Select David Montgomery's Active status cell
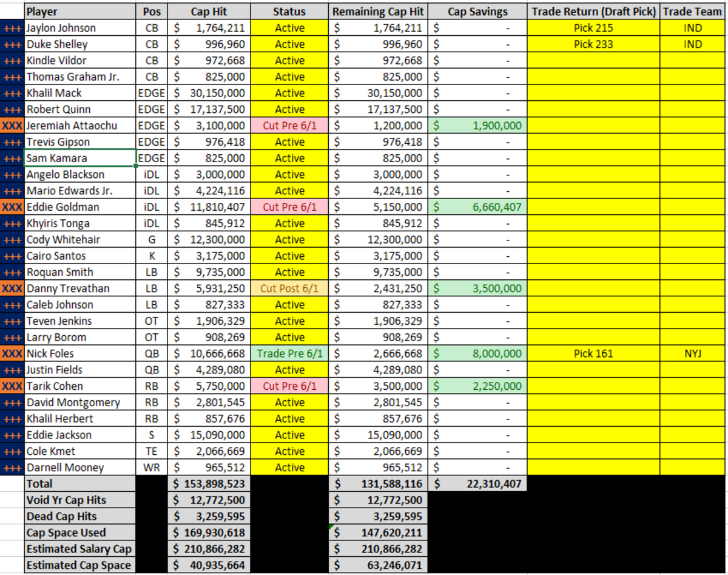Screen dimensions: 728x575 pos(289,403)
